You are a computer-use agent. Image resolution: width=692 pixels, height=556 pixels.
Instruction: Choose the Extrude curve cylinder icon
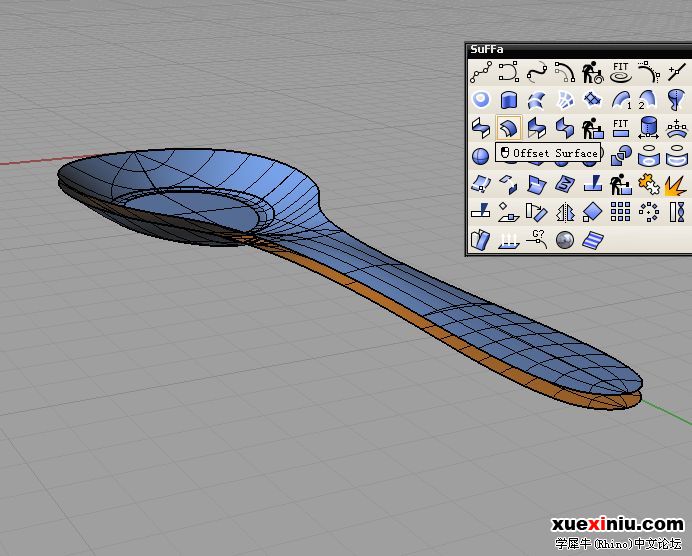pos(508,100)
